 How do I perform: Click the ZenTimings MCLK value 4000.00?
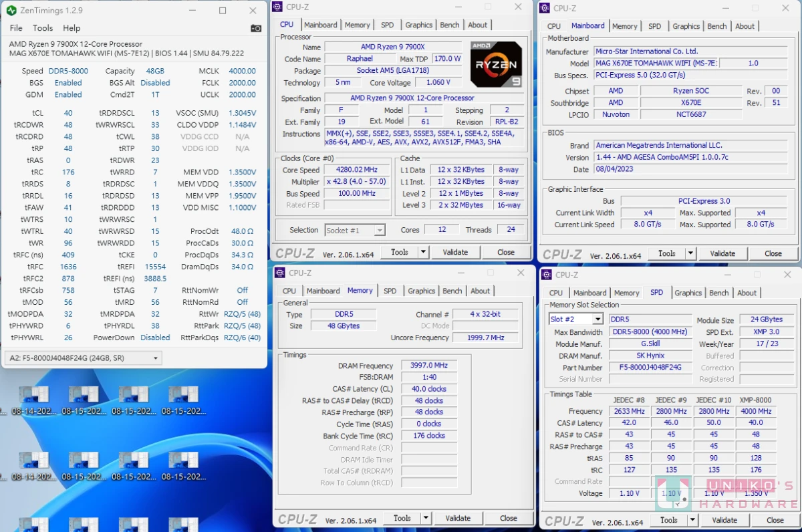[243, 71]
